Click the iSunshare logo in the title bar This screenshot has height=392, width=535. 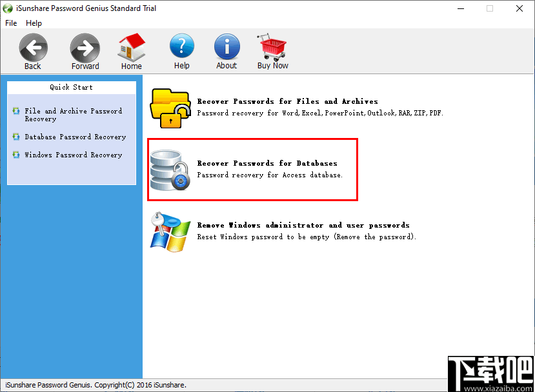point(8,8)
